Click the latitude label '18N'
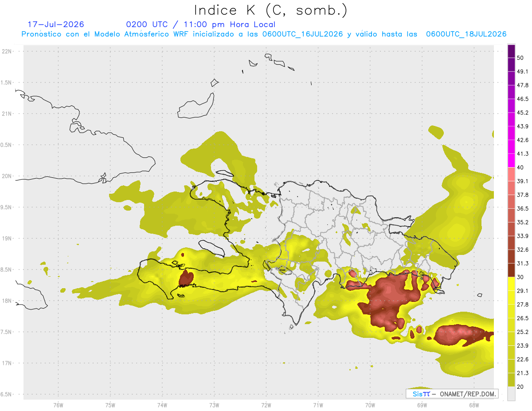The width and height of the screenshot is (532, 411). click(7, 301)
